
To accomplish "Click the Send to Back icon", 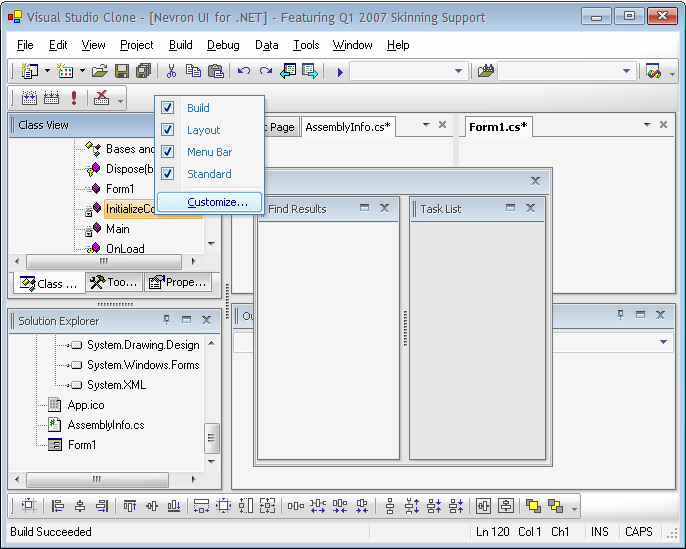I will point(556,506).
